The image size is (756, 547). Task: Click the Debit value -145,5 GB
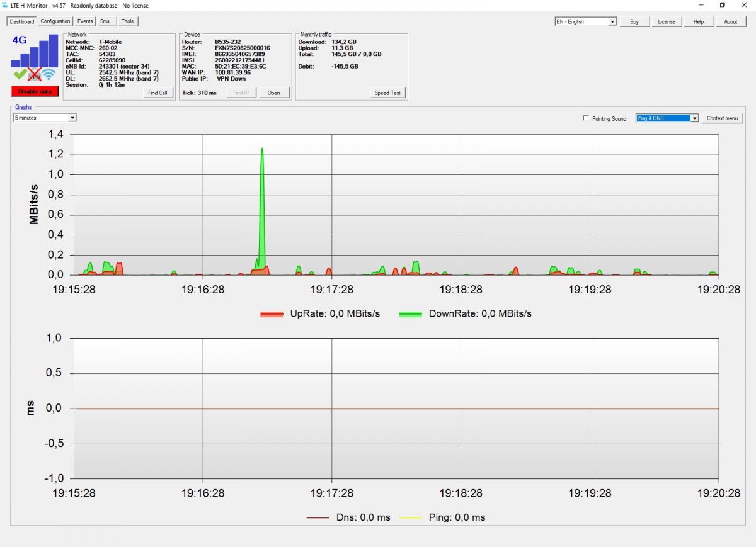point(345,66)
